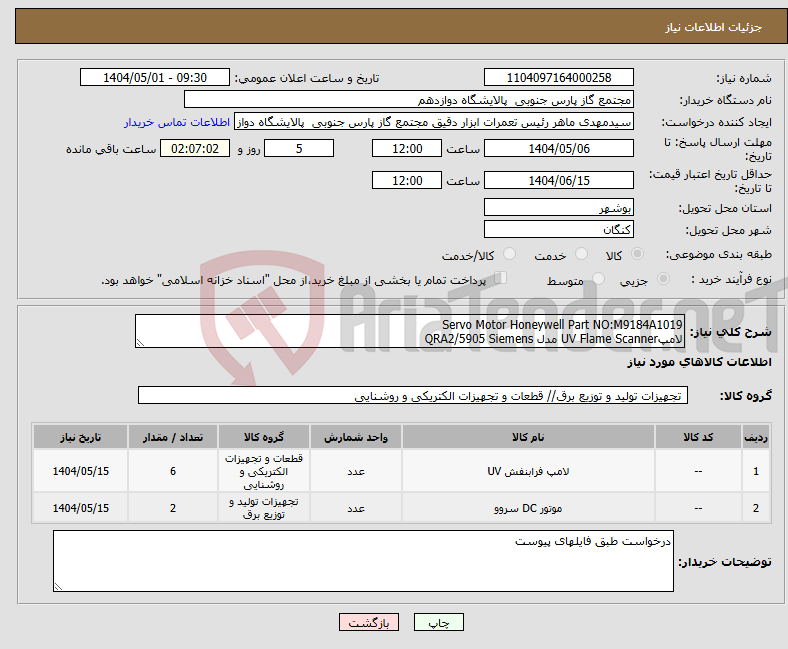Click the تعداد / مقدار column header
This screenshot has height=649, width=788.
point(173,437)
